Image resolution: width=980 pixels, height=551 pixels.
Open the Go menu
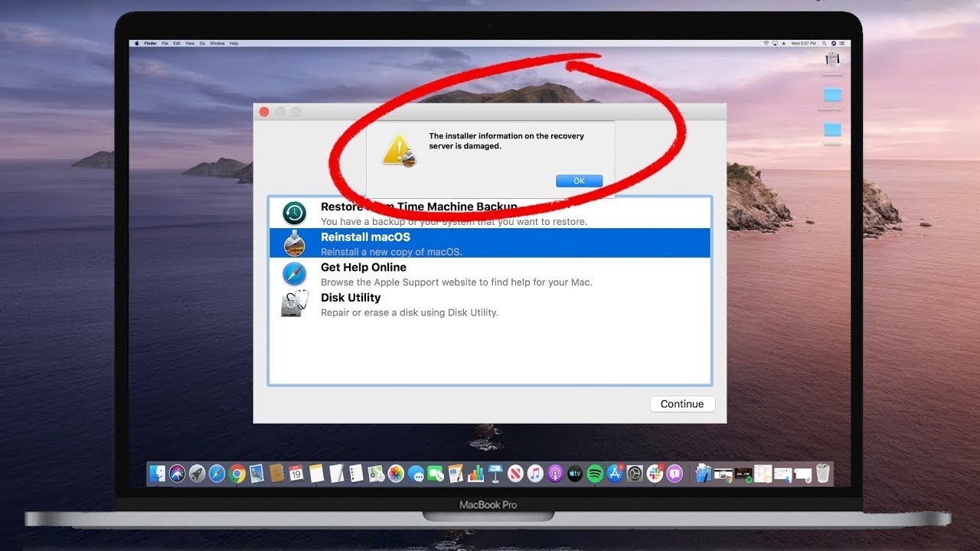(x=202, y=44)
